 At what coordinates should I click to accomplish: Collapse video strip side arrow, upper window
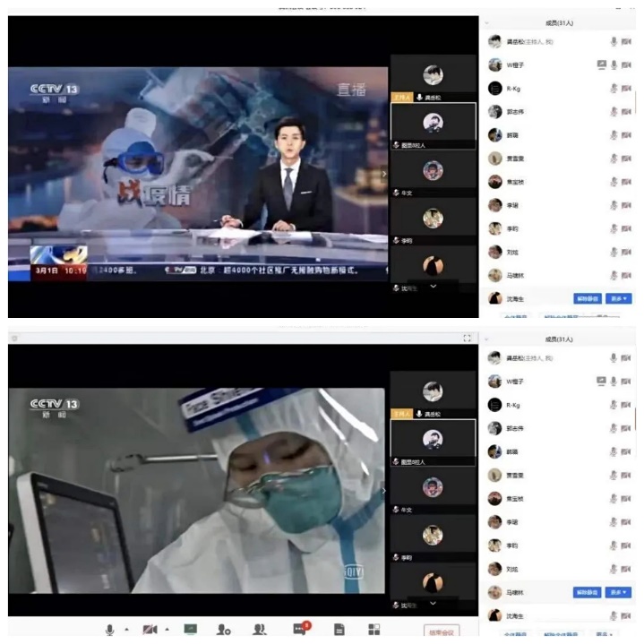pos(384,174)
